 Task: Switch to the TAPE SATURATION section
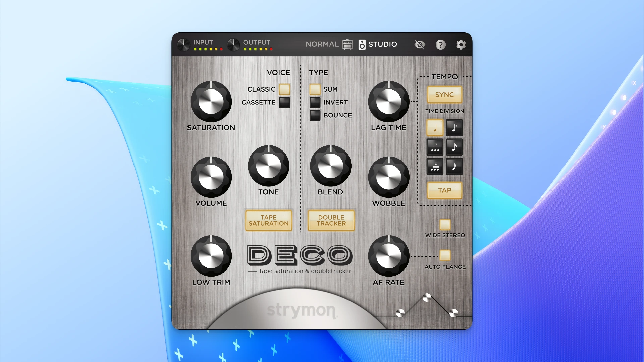(x=268, y=220)
